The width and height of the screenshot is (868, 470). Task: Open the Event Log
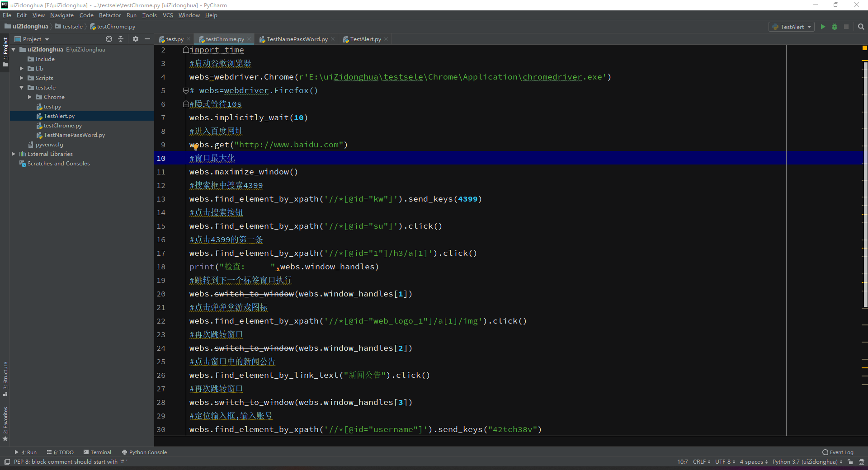tap(838, 452)
